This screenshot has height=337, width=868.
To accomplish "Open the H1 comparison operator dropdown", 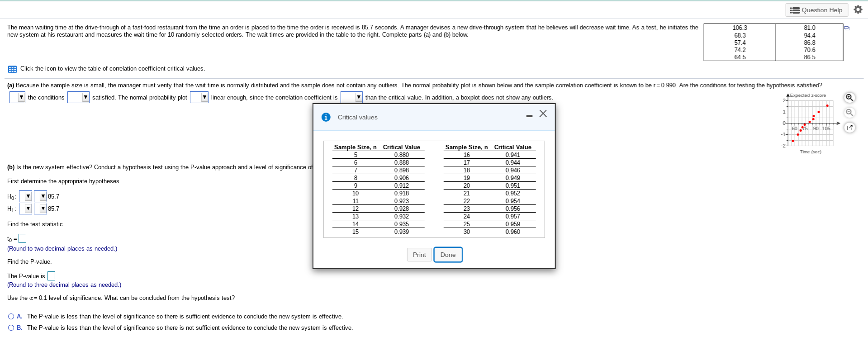I will [40, 209].
